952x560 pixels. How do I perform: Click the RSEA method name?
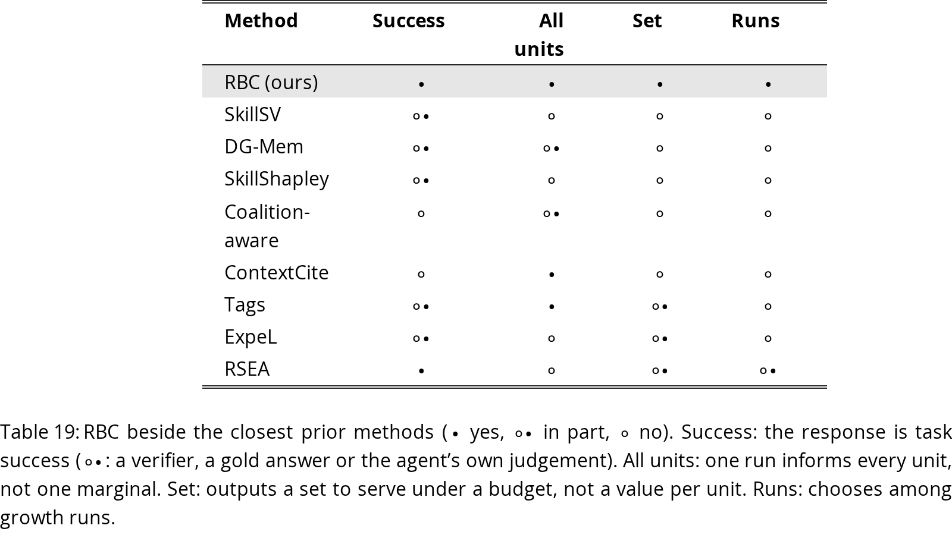[247, 369]
